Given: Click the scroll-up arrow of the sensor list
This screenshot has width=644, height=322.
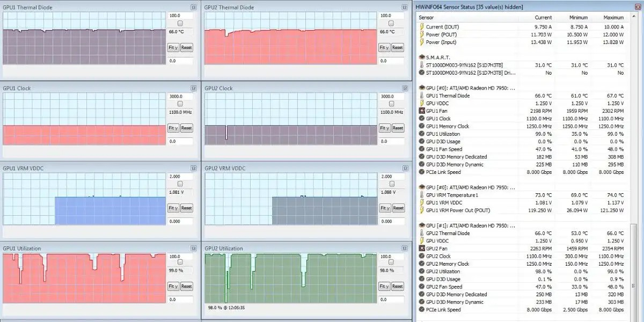Looking at the screenshot, I should [x=633, y=17].
